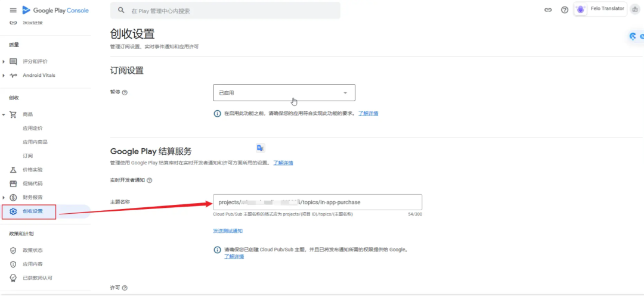Click the info icon beside Cloud Pub/Sub notice
The image size is (644, 296).
[x=217, y=250]
